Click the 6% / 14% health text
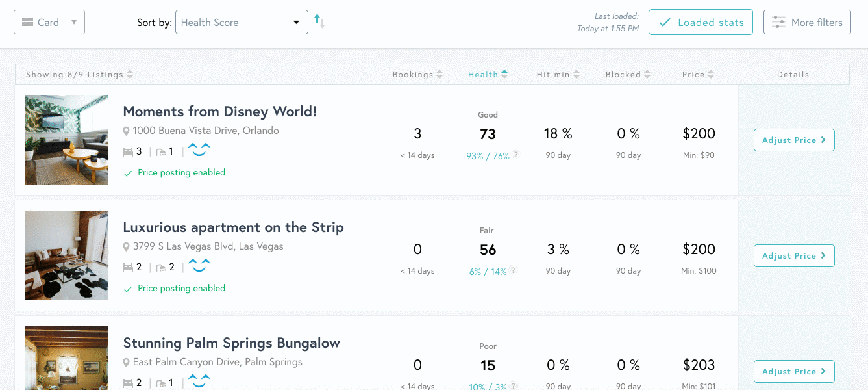This screenshot has height=390, width=868. [488, 272]
